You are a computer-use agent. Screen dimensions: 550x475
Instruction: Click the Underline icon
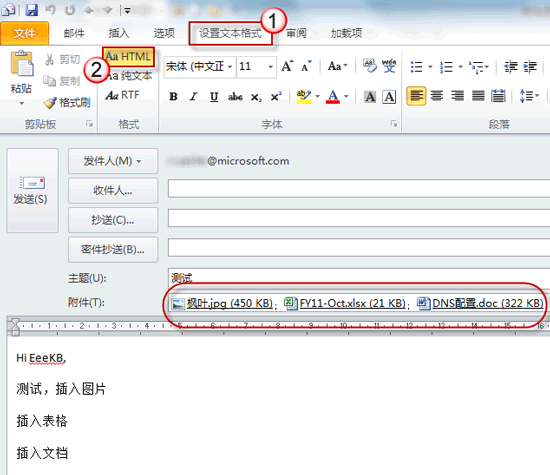tap(214, 96)
